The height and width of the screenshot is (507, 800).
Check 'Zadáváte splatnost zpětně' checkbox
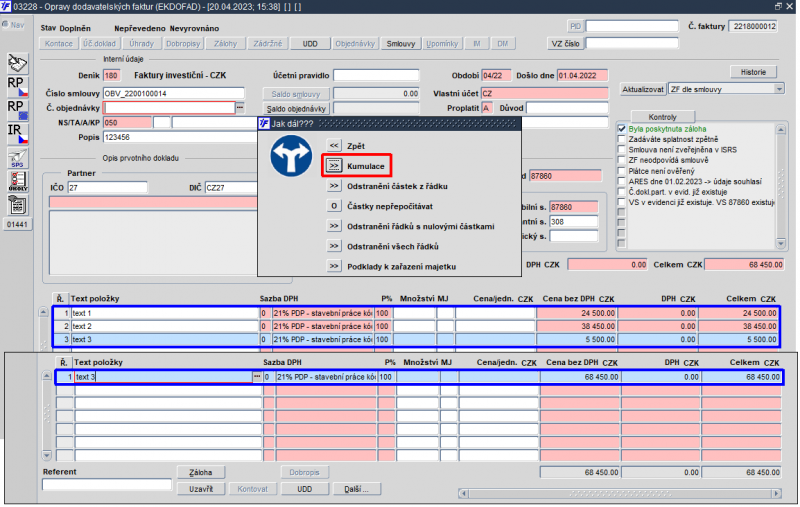click(621, 140)
